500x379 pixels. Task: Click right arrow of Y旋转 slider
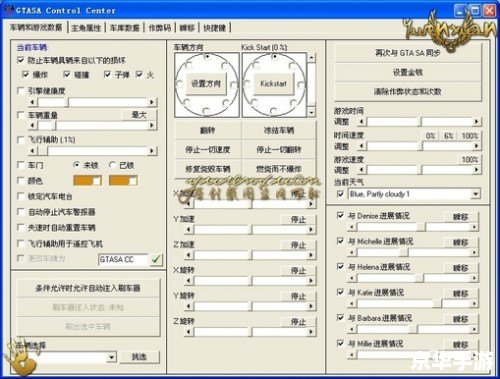click(311, 306)
